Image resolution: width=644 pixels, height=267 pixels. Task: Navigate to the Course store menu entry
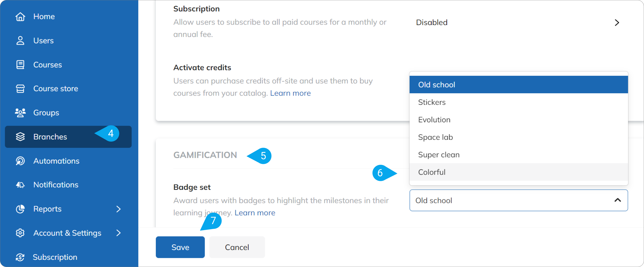55,88
